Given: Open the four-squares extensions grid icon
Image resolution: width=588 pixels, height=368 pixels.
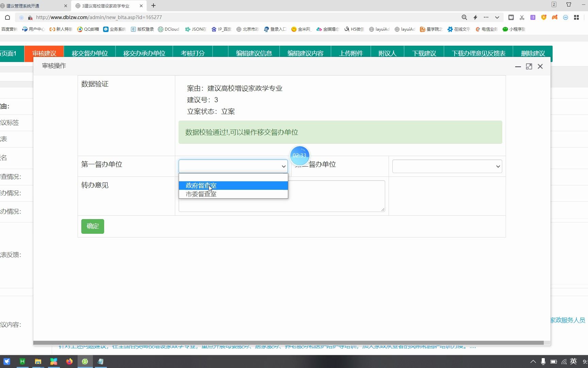Looking at the screenshot, I should pyautogui.click(x=576, y=17).
